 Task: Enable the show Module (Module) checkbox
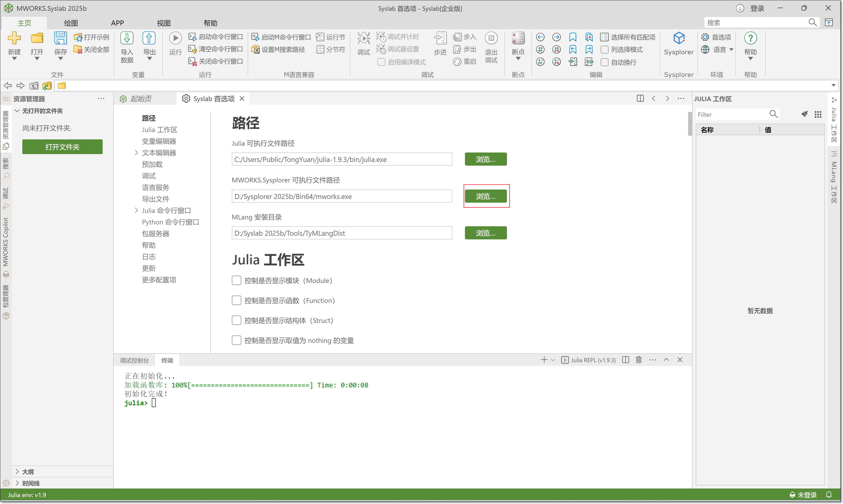coord(236,281)
